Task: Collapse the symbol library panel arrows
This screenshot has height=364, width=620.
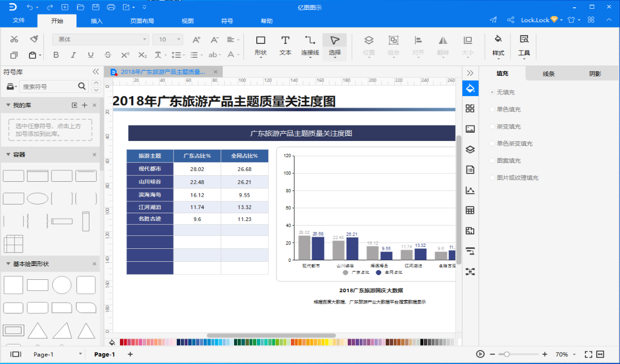Action: (x=96, y=72)
